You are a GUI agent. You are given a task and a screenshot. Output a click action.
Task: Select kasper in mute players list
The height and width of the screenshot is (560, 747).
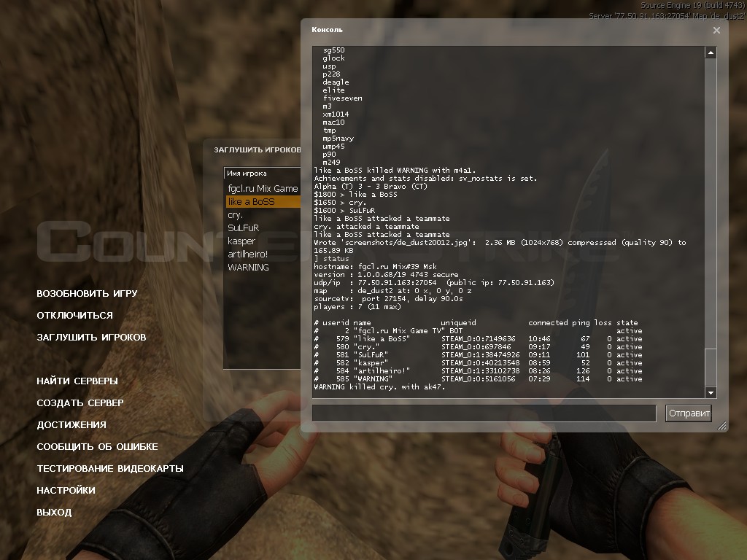[263, 241]
